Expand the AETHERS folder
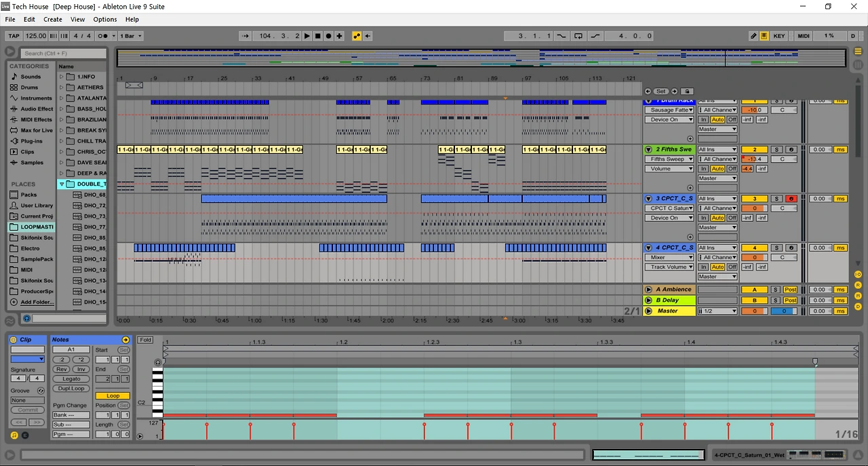Screen dimensions: 868x466 (x=62, y=88)
